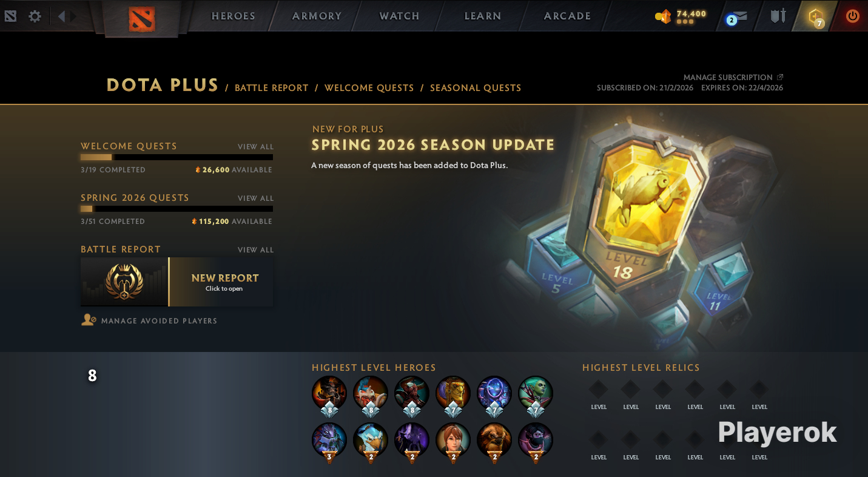
Task: Click the Spring 2026 Quests progress bar
Action: pyautogui.click(x=177, y=209)
